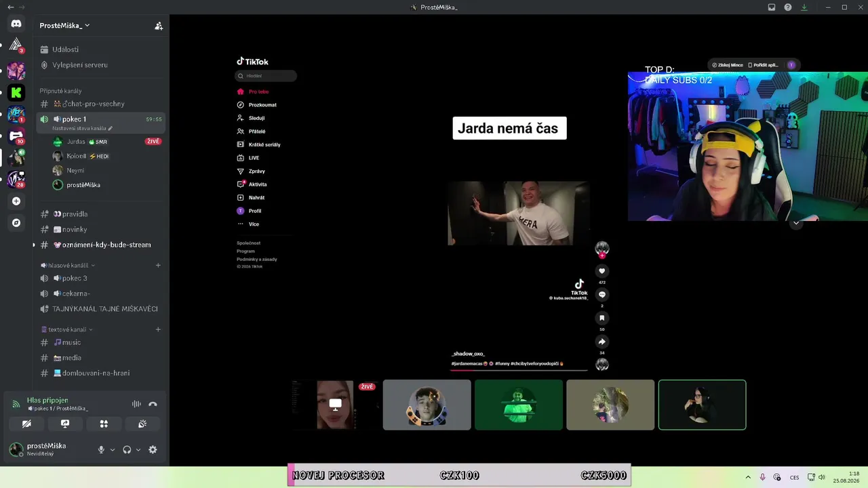
Task: Open the oznámení-kdy-bude-stream channel
Action: (102, 245)
